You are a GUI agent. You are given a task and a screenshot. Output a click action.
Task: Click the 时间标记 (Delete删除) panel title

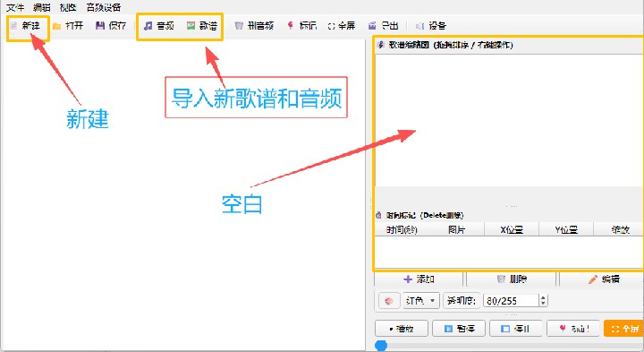[x=425, y=215]
